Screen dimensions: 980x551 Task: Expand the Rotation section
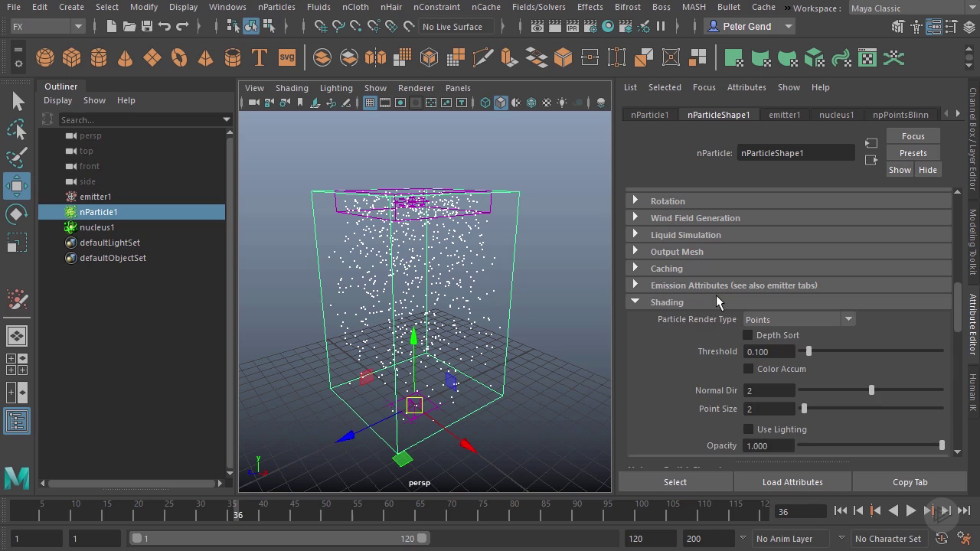(635, 201)
